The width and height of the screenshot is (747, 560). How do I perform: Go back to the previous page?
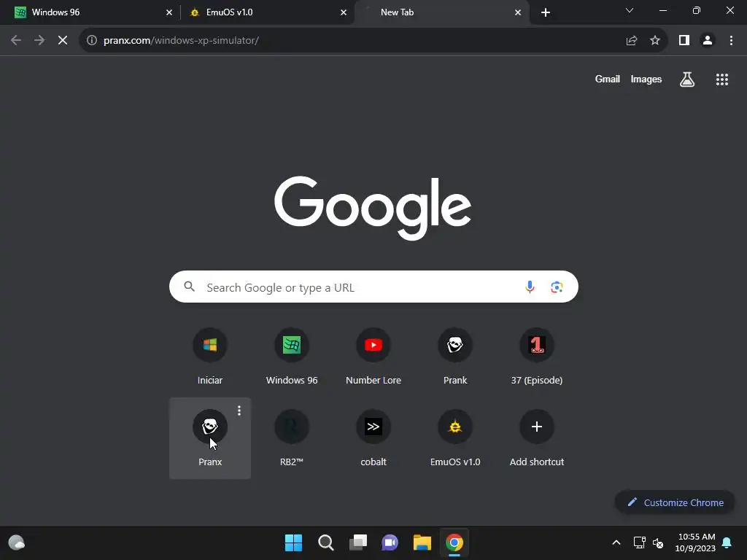[x=16, y=41]
